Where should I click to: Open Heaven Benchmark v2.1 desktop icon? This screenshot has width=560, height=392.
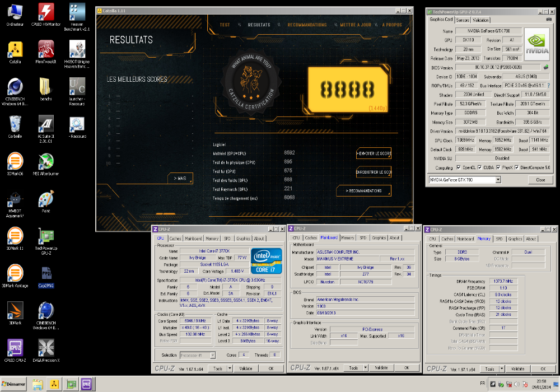point(77,16)
